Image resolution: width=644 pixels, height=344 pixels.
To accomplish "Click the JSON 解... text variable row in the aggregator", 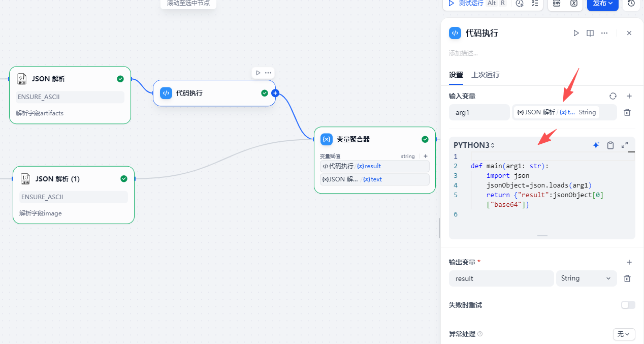I will [375, 179].
